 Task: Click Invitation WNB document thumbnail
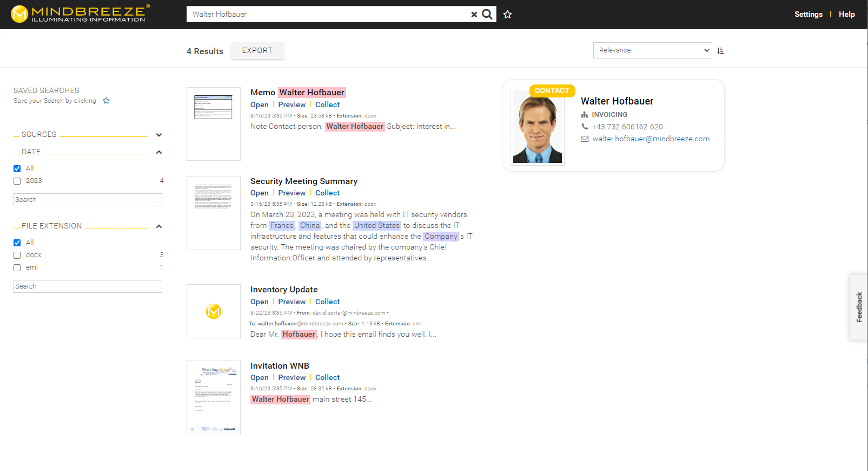click(x=214, y=397)
